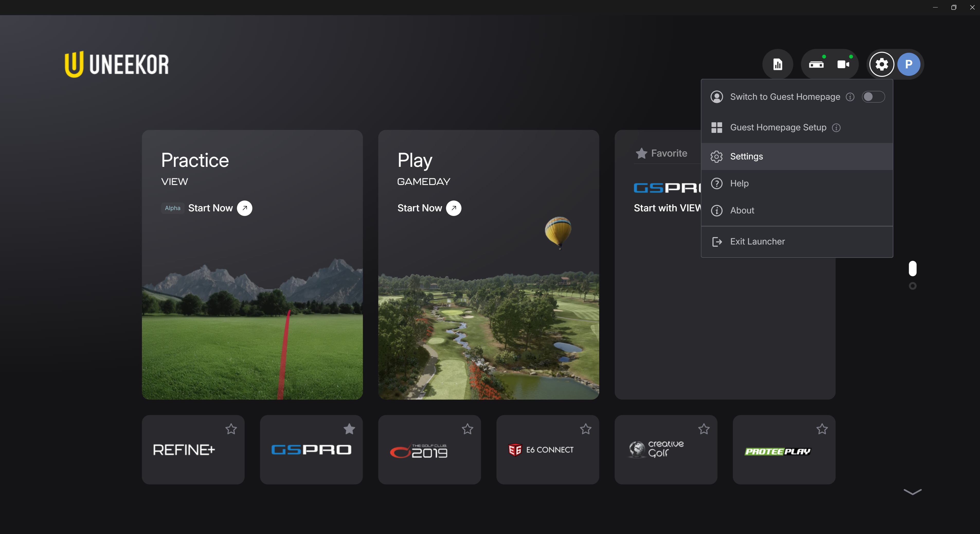Image resolution: width=980 pixels, height=534 pixels.
Task: Star the PROTEE PLAY tile
Action: [822, 429]
